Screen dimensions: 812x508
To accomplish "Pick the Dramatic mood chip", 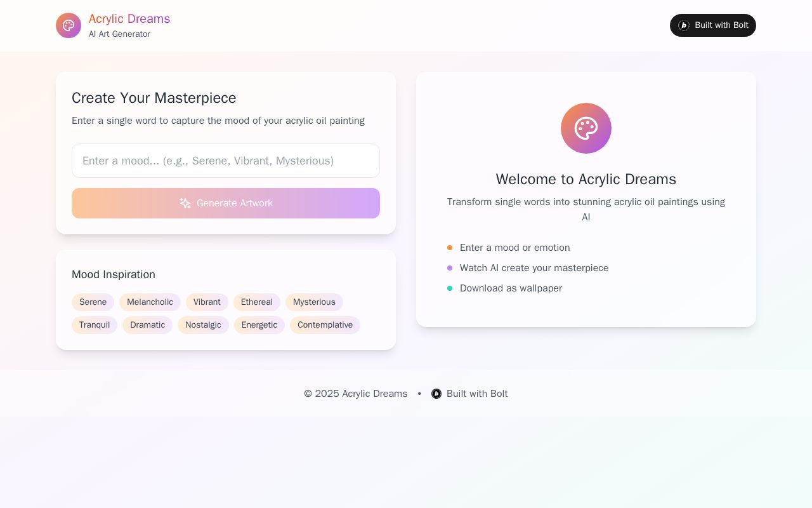I will click(147, 325).
